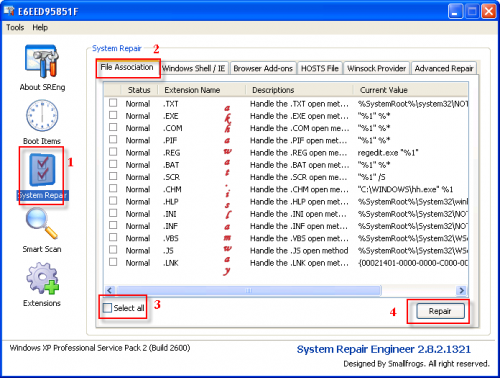Switch to the Winsock Provider tab
This screenshot has width=500, height=378.
[376, 69]
